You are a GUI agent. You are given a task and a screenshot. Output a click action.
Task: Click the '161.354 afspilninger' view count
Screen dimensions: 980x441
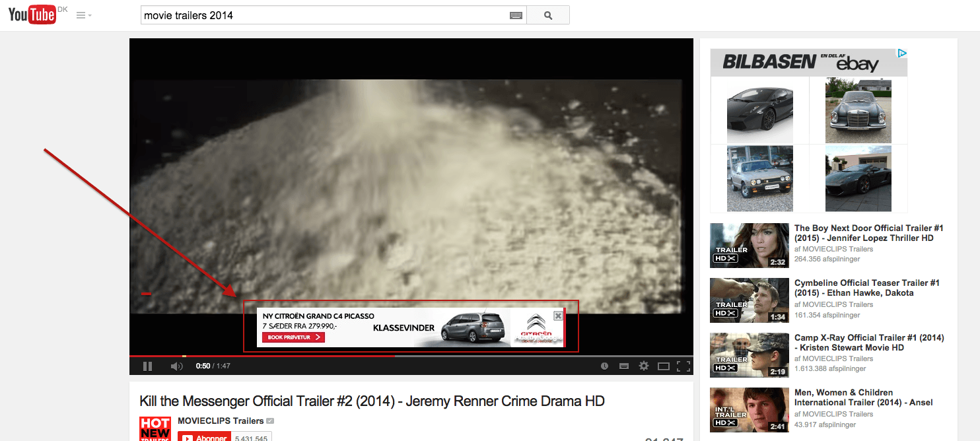click(x=827, y=314)
